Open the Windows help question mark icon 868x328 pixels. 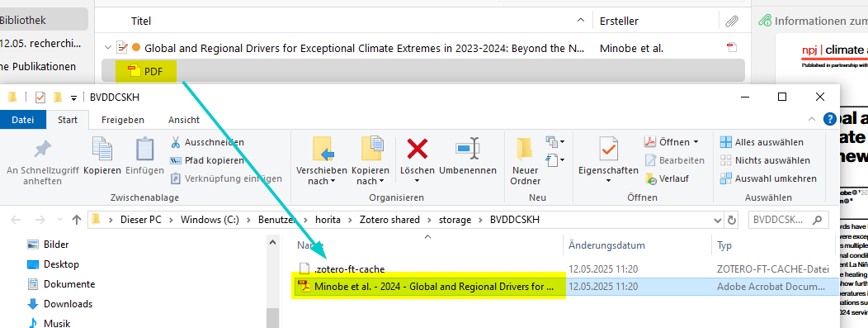click(x=830, y=119)
